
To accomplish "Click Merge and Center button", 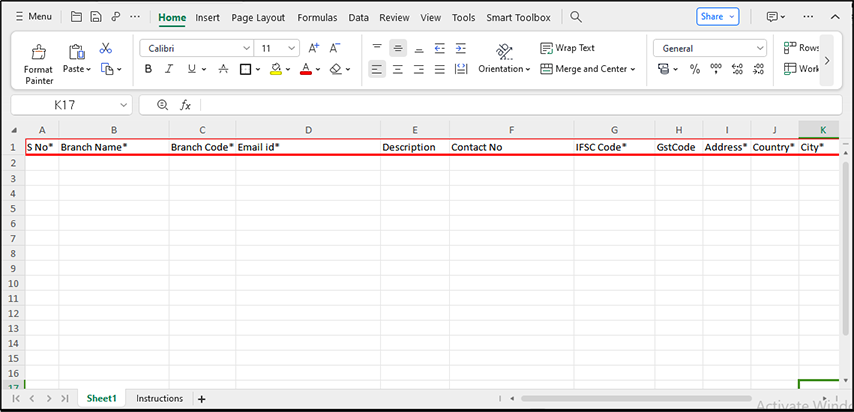I will (588, 69).
